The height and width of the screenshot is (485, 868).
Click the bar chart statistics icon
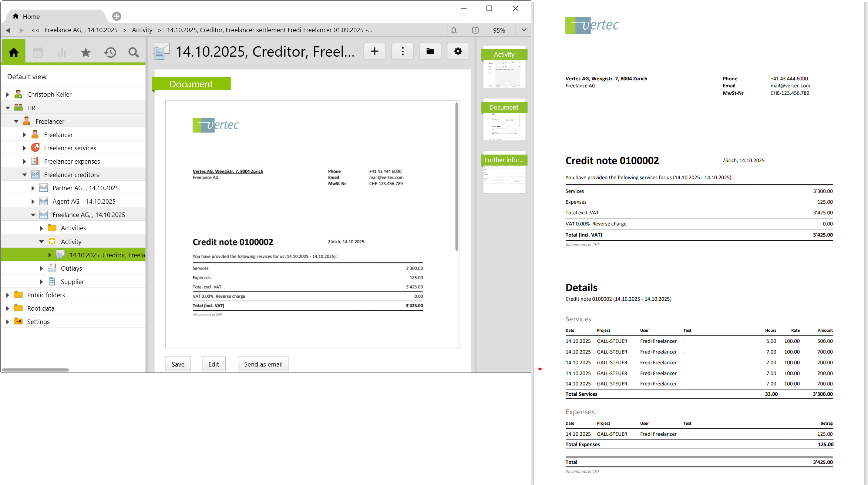62,53
